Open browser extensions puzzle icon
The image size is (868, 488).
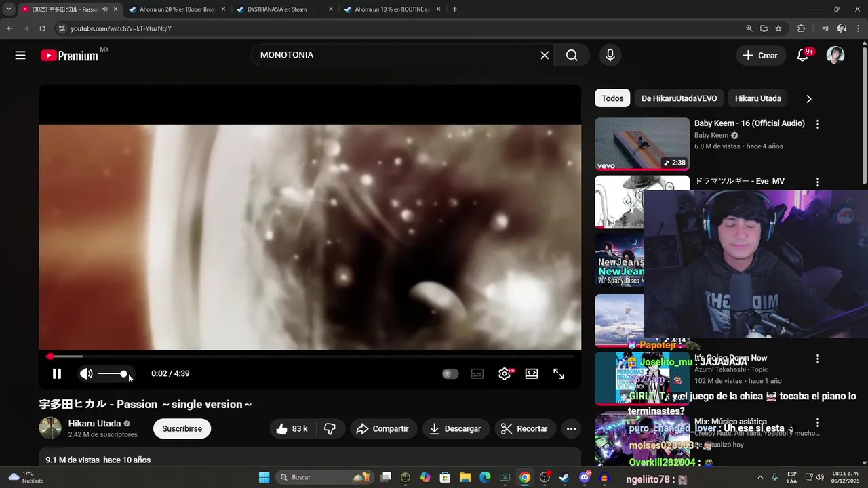tap(801, 28)
